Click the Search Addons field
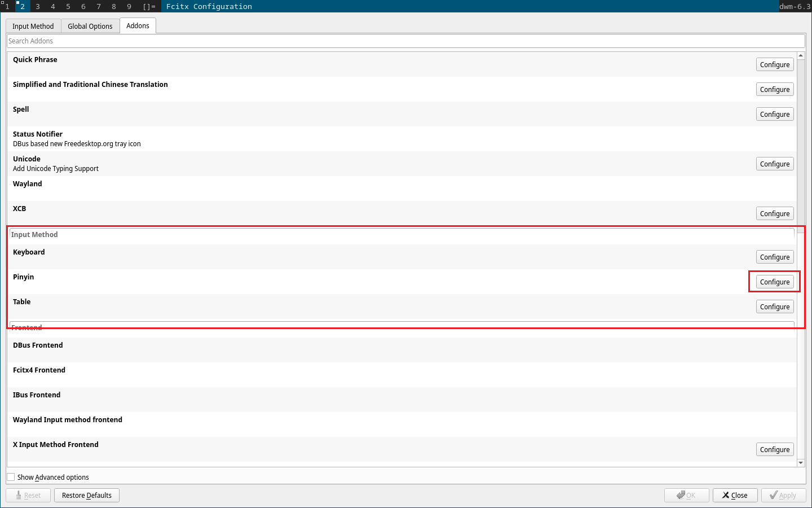This screenshot has width=812, height=508. tap(406, 41)
